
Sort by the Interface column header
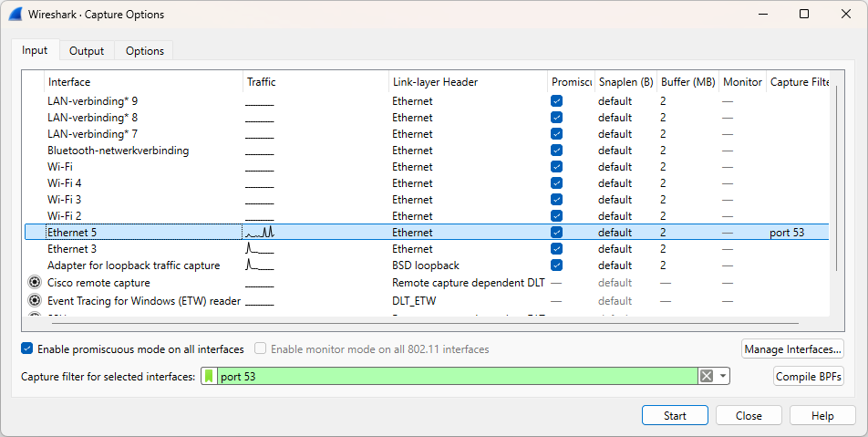(x=143, y=82)
